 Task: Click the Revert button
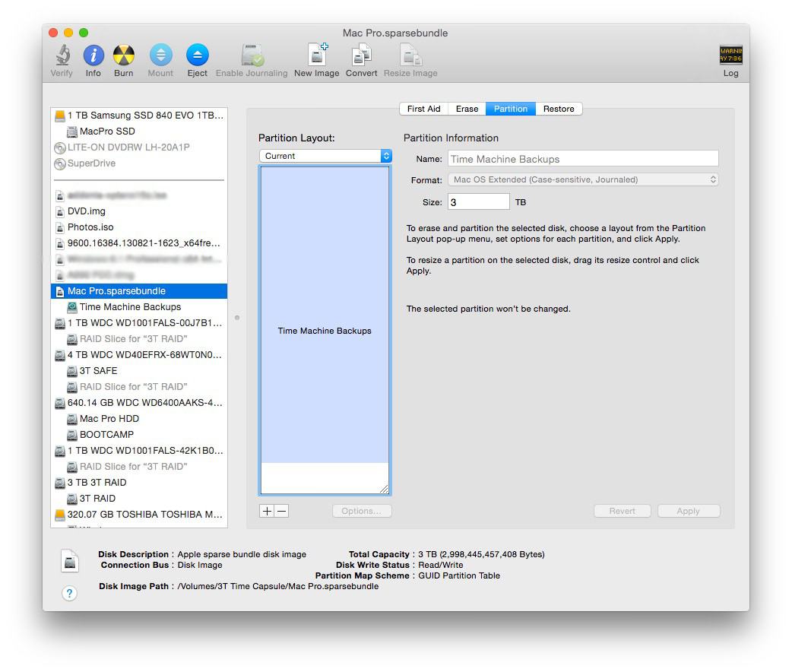pos(623,511)
